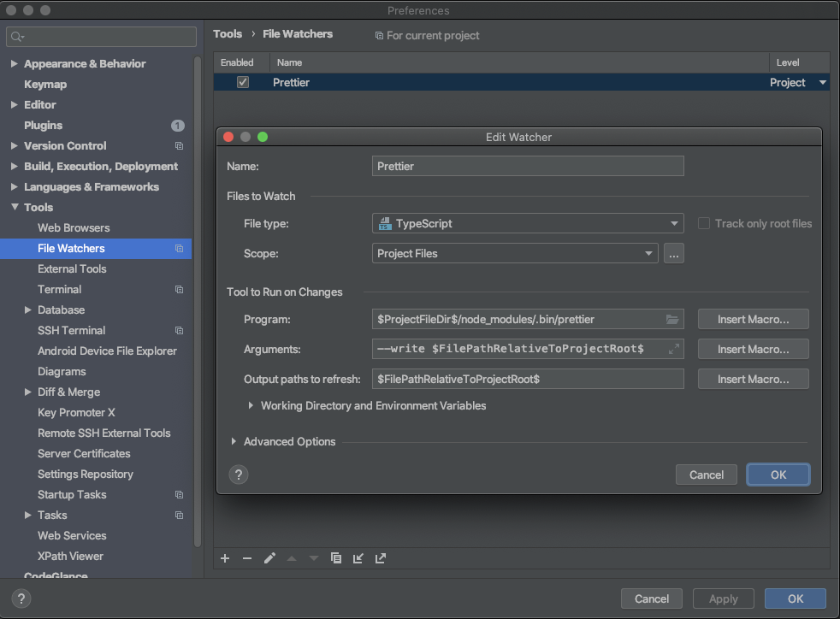Remove the selected watcher with minus icon
This screenshot has height=619, width=840.
click(247, 558)
